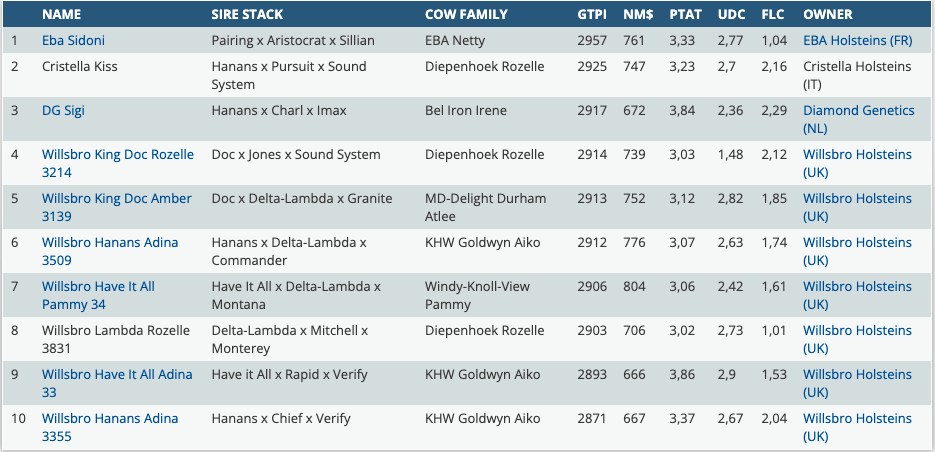The image size is (935, 452).
Task: Select Willsbro Hanans Adina 3509 link
Action: pyautogui.click(x=110, y=243)
